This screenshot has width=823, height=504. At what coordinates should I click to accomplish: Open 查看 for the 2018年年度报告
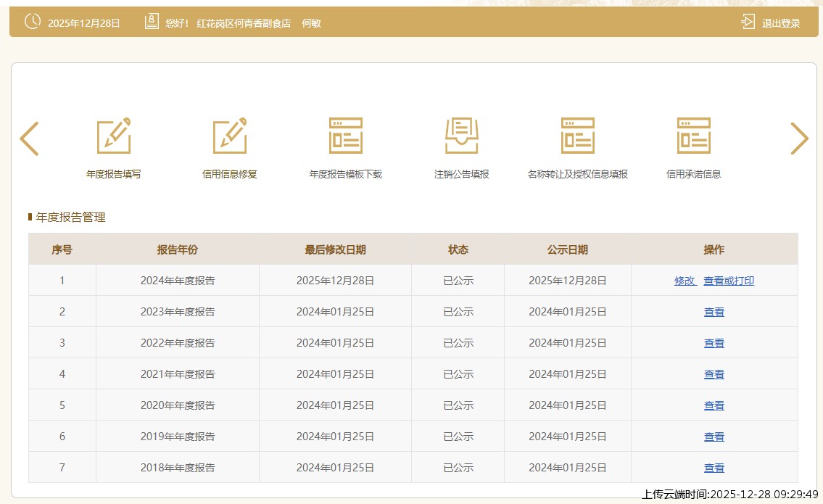coord(714,468)
